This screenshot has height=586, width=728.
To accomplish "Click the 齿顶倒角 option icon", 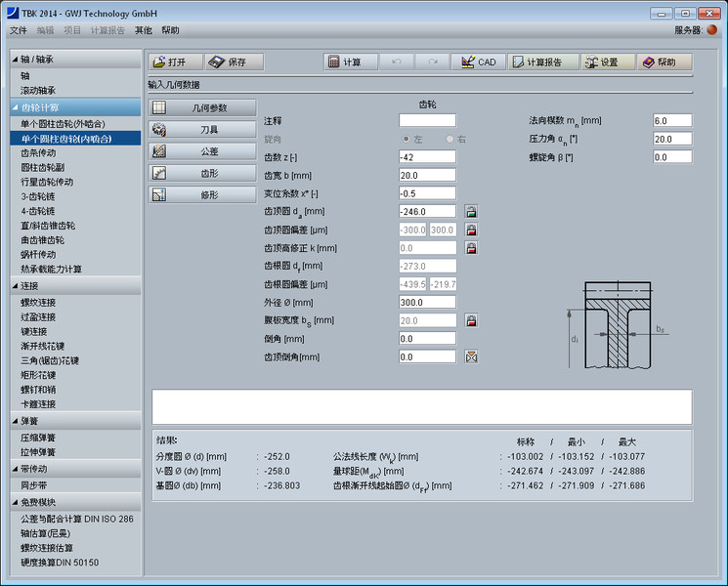I will tap(471, 356).
